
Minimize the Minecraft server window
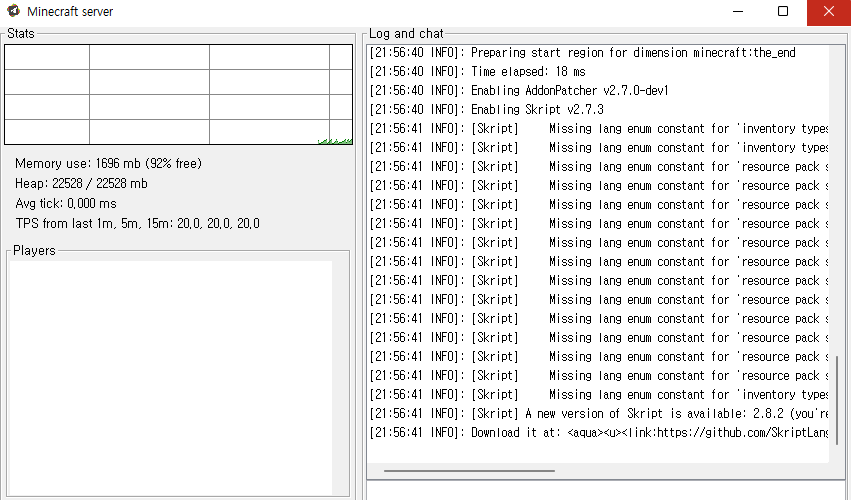coord(738,11)
